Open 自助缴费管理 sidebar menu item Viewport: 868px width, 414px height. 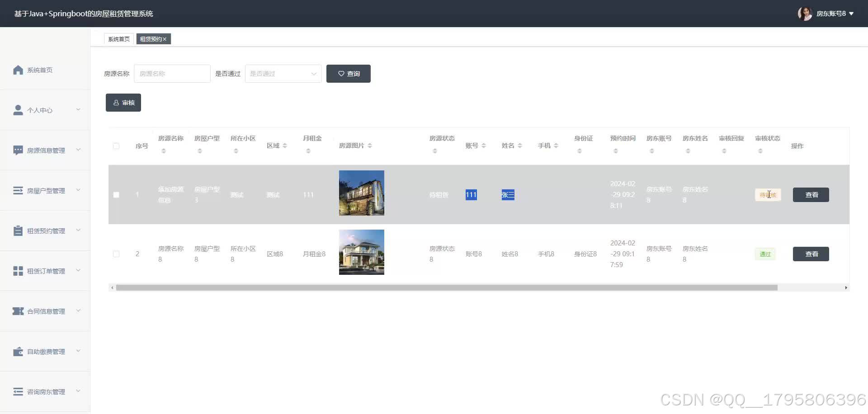45,352
